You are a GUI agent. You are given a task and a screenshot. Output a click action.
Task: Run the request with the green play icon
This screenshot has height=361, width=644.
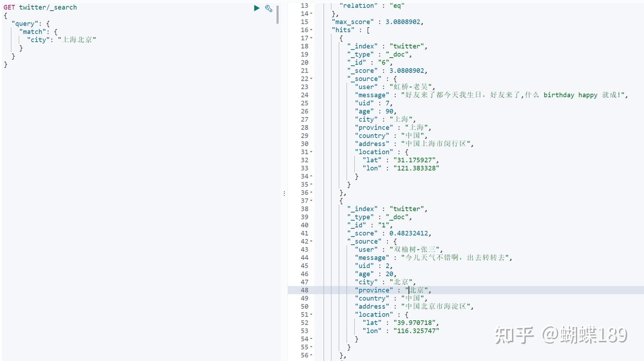257,8
